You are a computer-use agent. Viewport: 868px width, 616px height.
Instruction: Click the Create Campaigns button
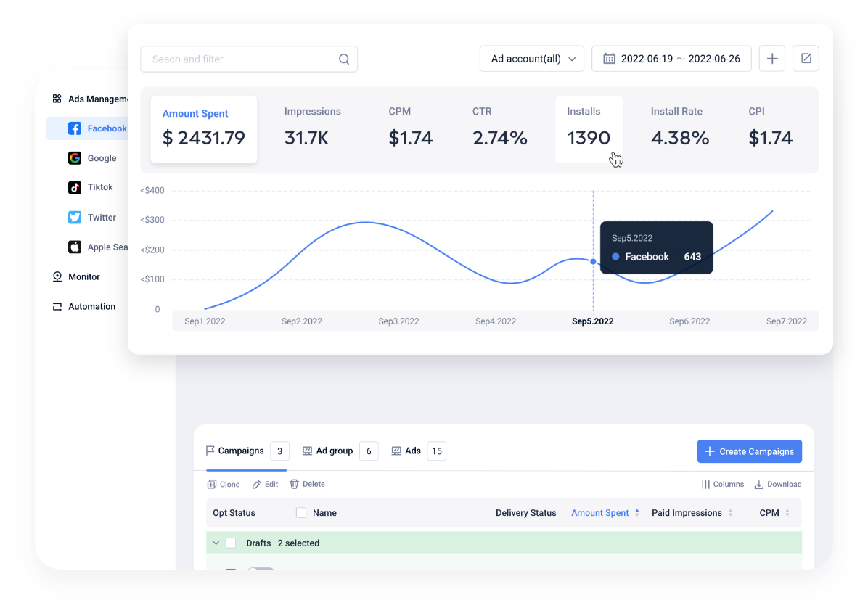749,451
